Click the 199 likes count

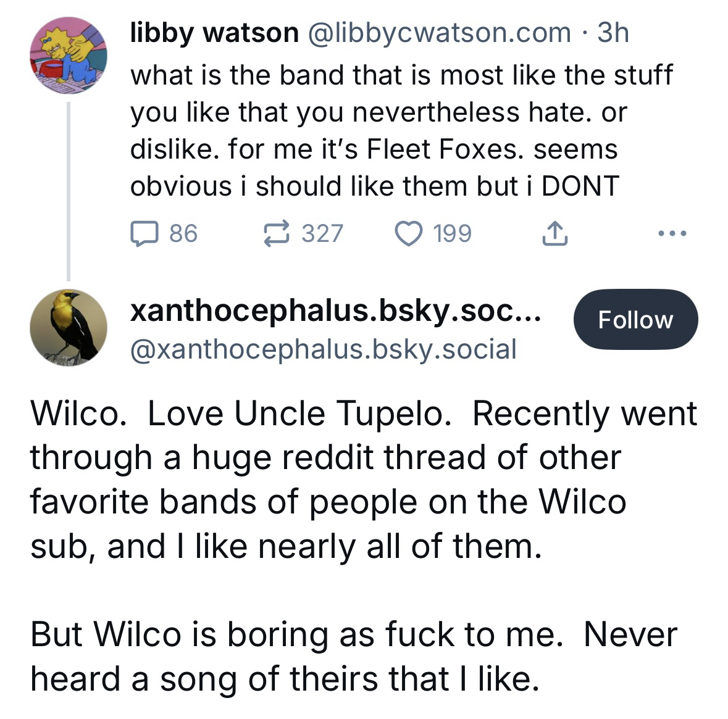click(452, 233)
